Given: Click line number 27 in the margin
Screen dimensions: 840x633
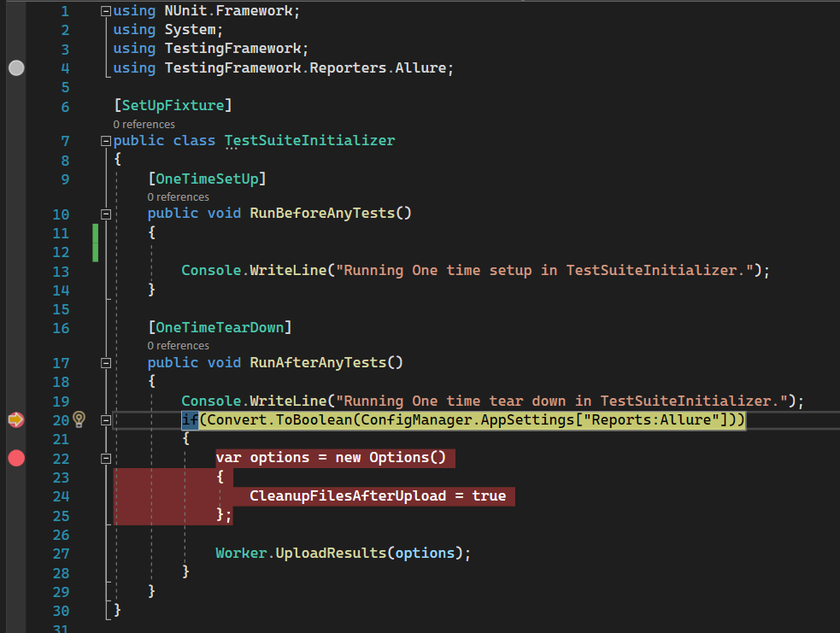Looking at the screenshot, I should (x=61, y=554).
